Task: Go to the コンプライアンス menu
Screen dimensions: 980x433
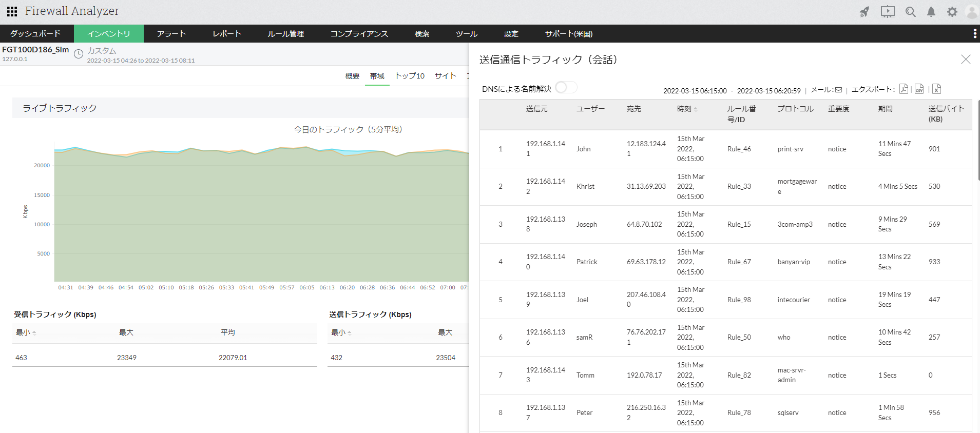Action: (359, 34)
